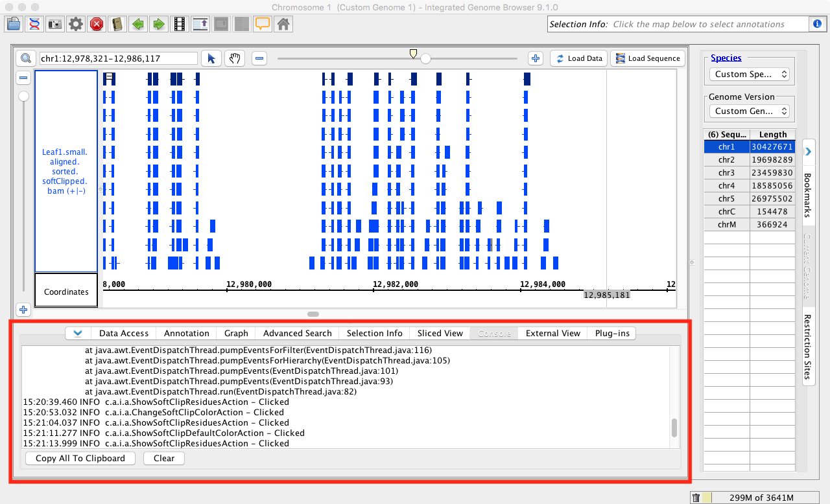The height and width of the screenshot is (504, 830).
Task: Switch to the Graph tab
Action: pyautogui.click(x=236, y=333)
